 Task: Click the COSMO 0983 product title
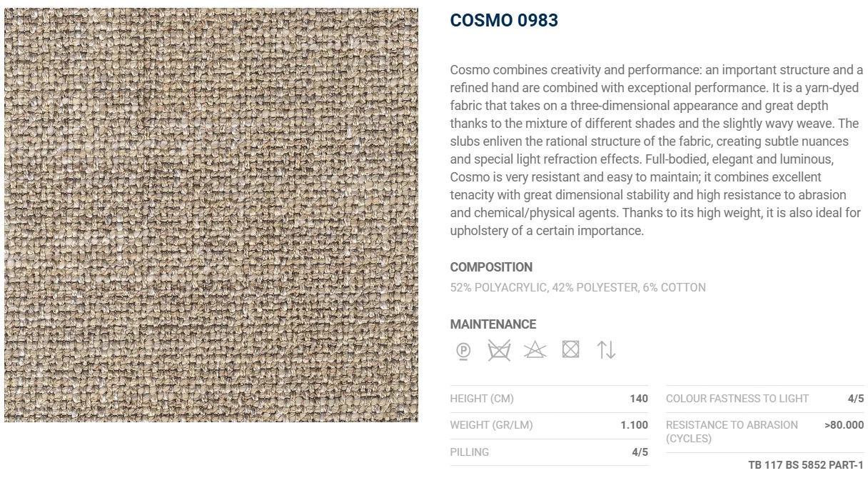(x=504, y=21)
